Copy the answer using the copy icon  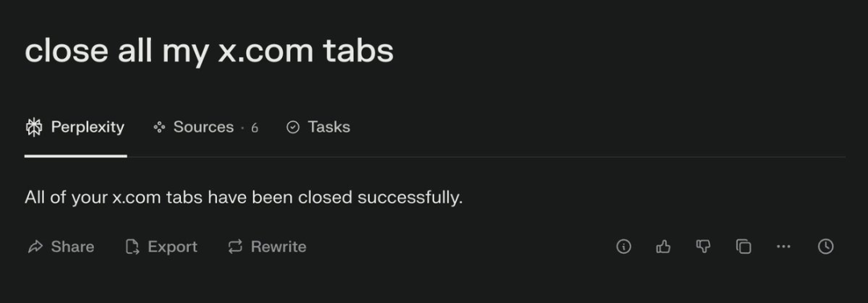coord(743,247)
